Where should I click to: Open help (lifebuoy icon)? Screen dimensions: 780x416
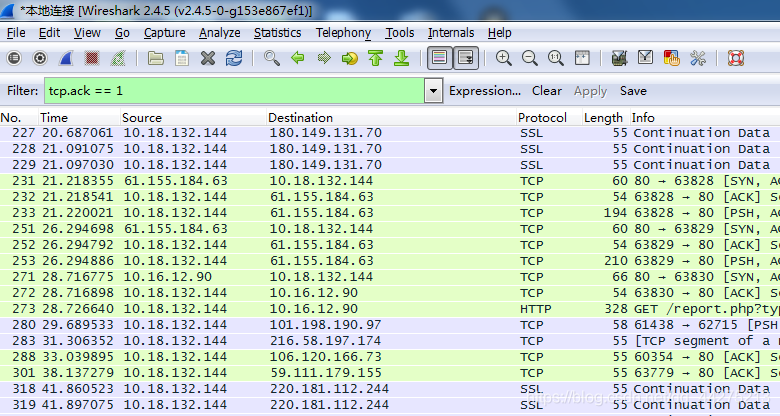(x=736, y=58)
